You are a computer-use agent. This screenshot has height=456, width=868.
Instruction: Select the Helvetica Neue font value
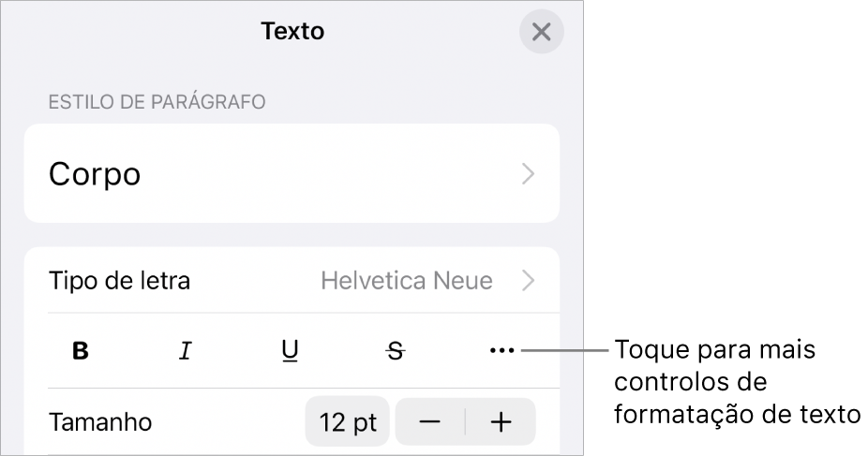pos(407,280)
